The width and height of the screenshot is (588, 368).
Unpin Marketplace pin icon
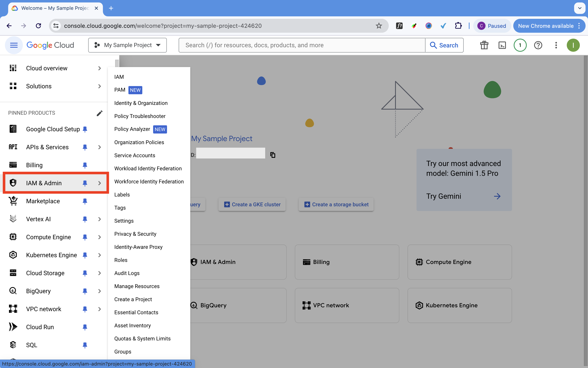pyautogui.click(x=85, y=201)
